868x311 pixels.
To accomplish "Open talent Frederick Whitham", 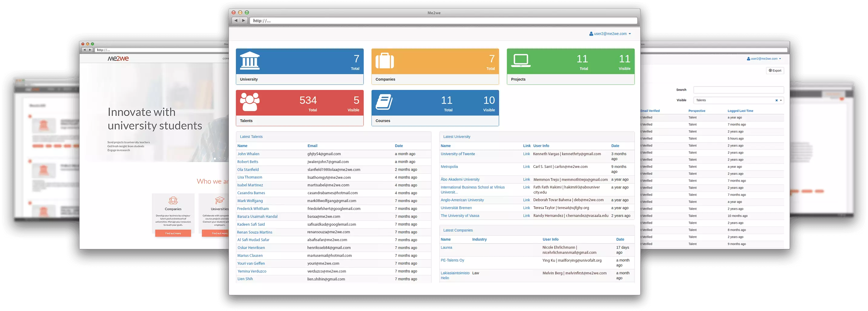I will 253,209.
